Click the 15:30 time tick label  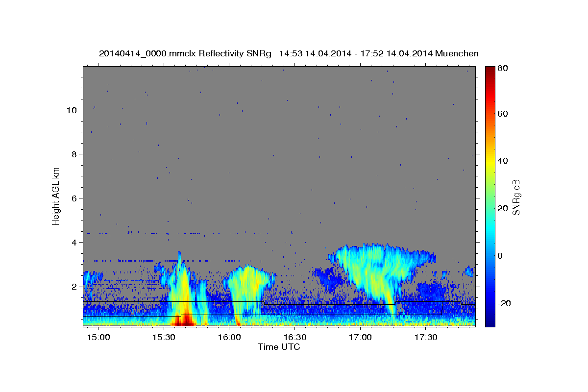click(x=164, y=338)
